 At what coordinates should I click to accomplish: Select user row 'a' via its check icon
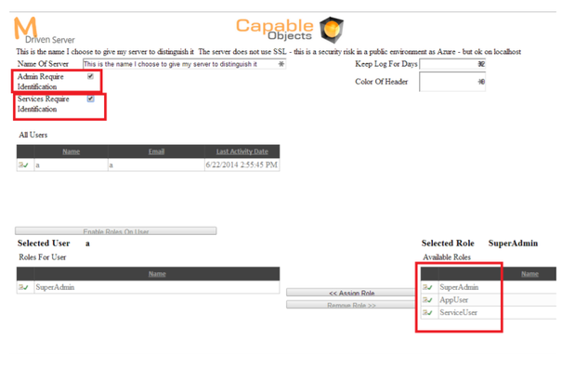pyautogui.click(x=23, y=165)
